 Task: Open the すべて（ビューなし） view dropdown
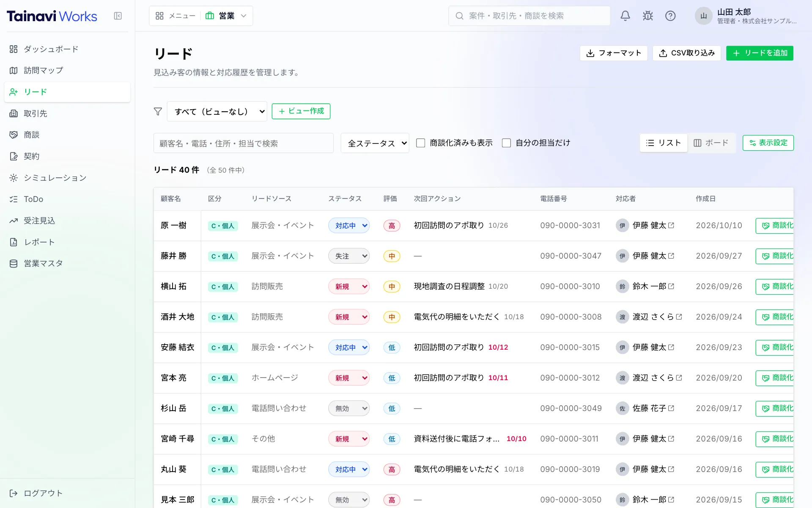point(217,111)
